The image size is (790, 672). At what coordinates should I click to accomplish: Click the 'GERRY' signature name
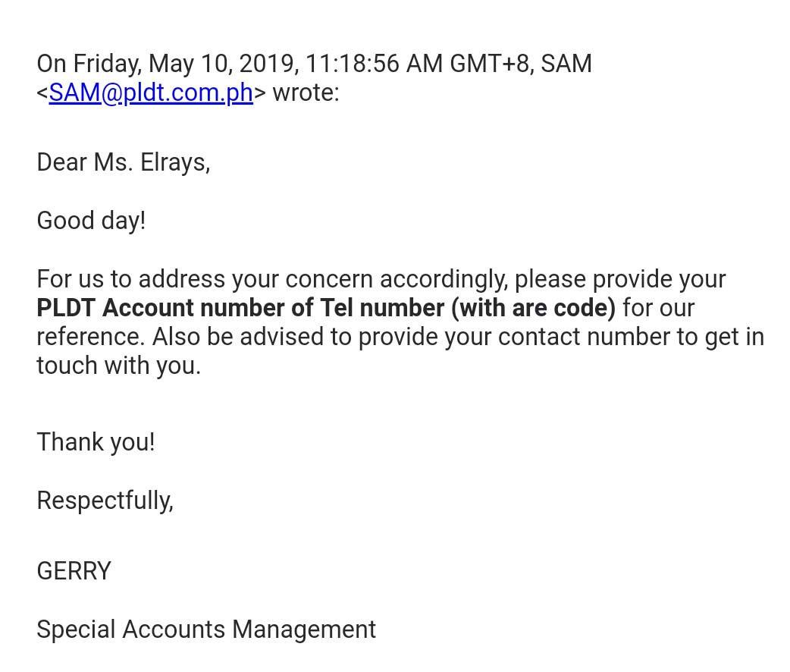(74, 570)
